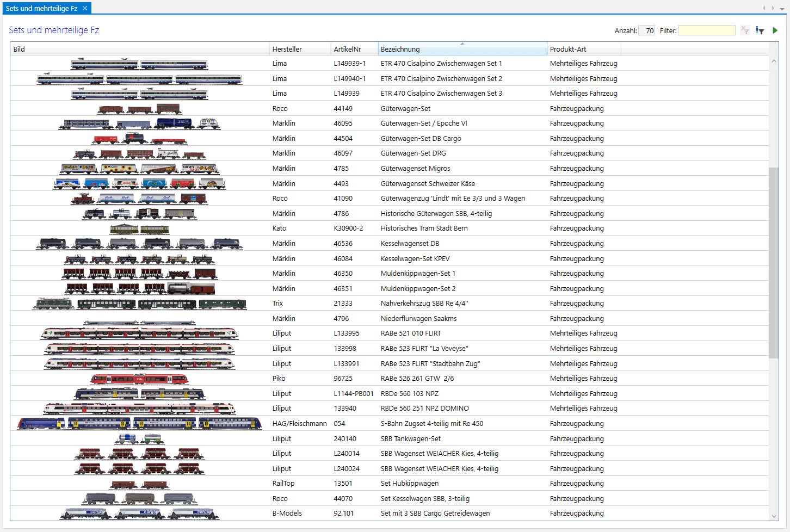This screenshot has height=532, width=790.
Task: Select the S-Bahn Zugset Re 450 image
Action: [x=139, y=424]
